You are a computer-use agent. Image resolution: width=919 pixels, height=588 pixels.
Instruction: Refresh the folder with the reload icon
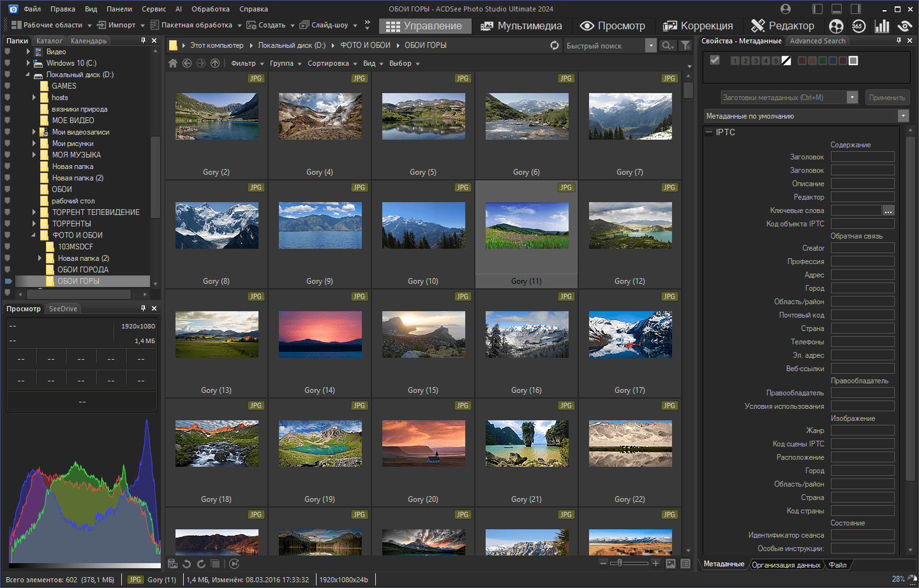tap(555, 45)
